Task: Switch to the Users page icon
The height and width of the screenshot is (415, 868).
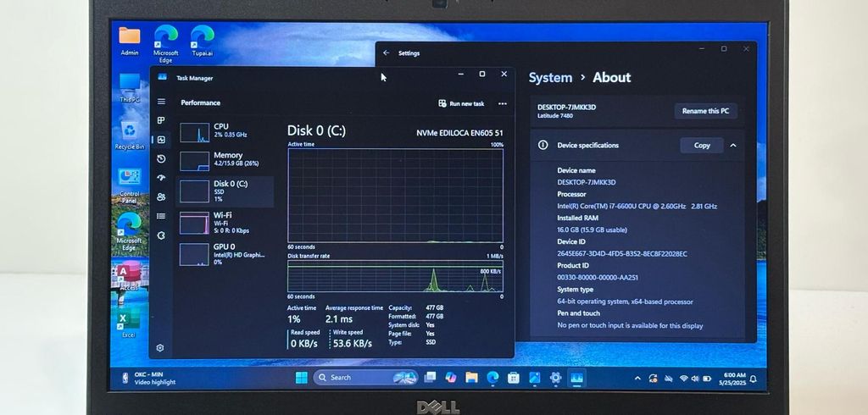Action: 161,196
